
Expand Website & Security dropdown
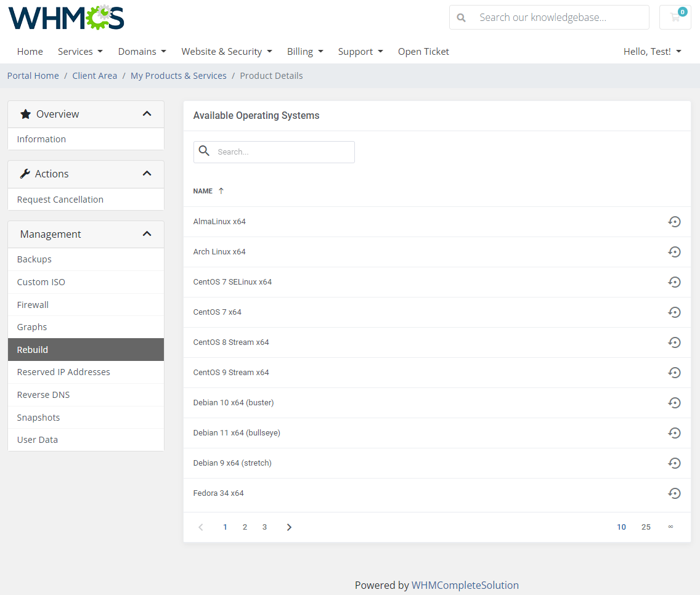[x=227, y=52]
